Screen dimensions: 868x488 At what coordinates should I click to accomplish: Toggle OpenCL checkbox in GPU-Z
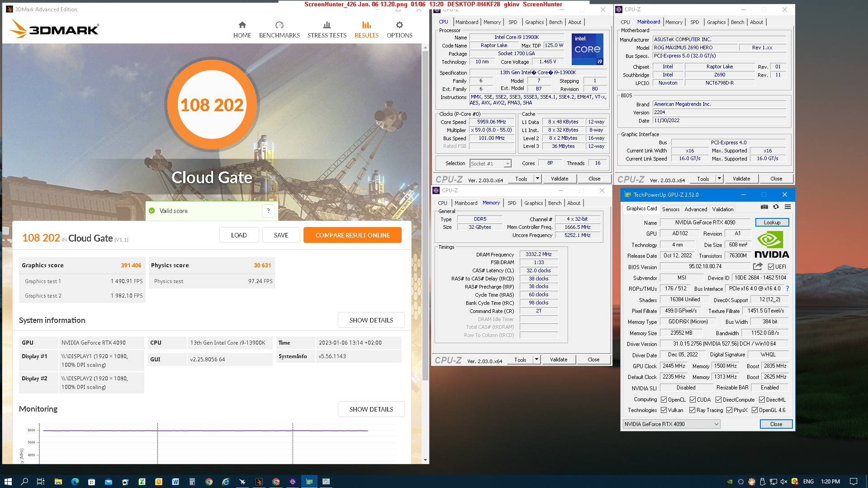[664, 400]
